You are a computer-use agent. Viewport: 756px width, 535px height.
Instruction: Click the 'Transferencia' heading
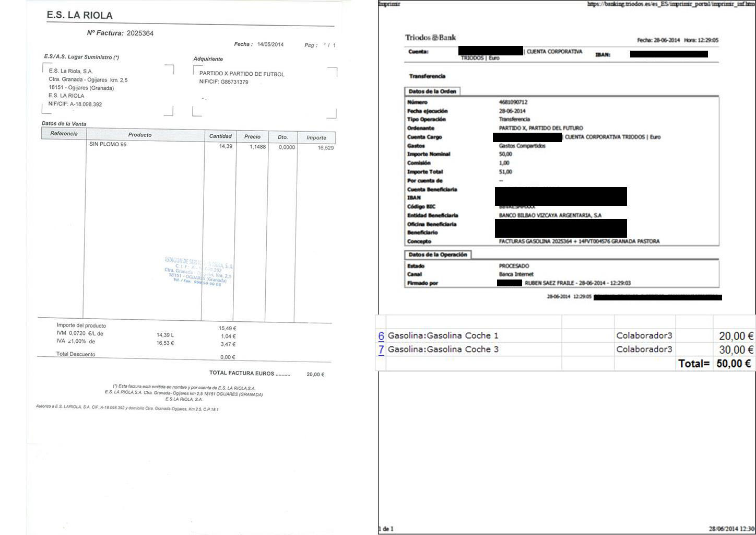(x=427, y=76)
